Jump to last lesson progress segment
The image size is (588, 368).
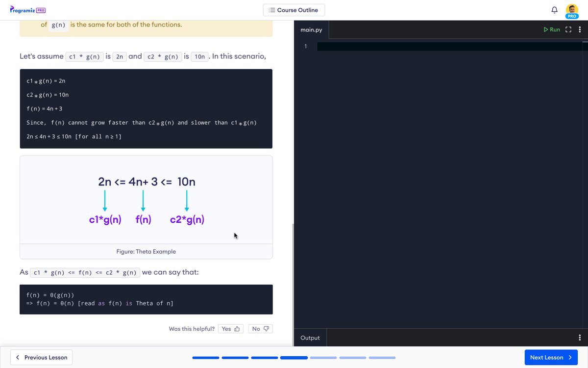click(382, 358)
